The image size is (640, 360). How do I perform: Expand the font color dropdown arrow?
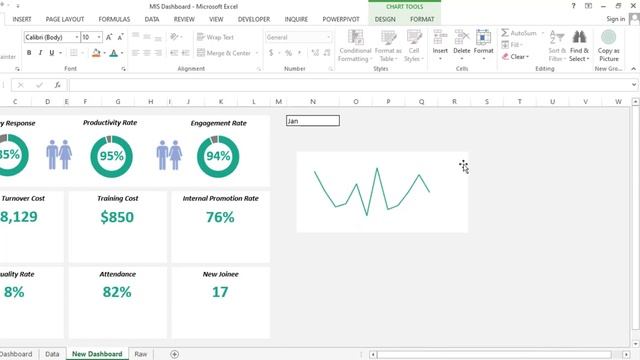click(122, 53)
